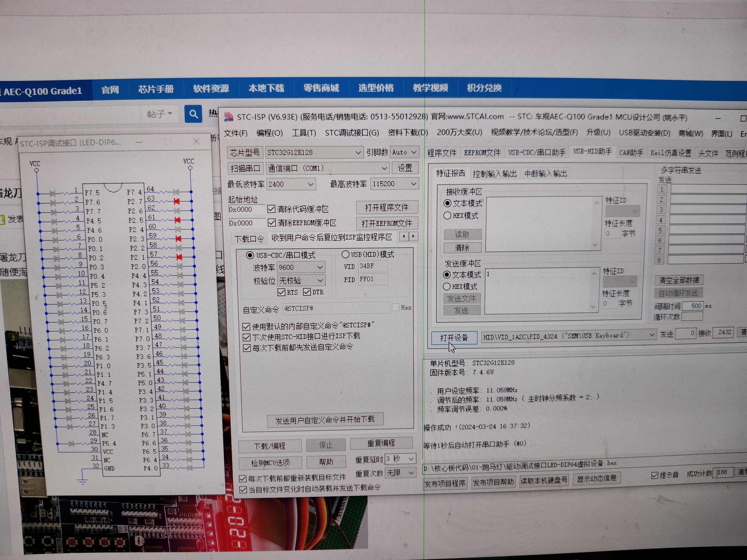The width and height of the screenshot is (747, 560).
Task: Click the blue search magnifier icon
Action: pyautogui.click(x=193, y=114)
